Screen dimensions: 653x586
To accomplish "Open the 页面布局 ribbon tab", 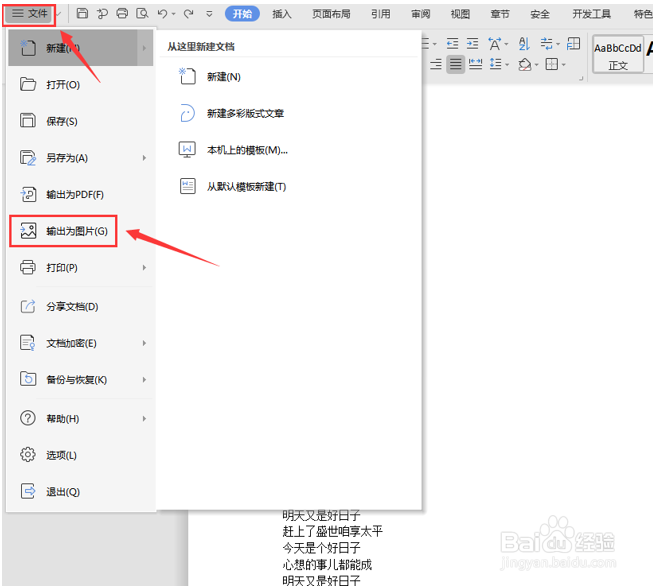I will (331, 14).
